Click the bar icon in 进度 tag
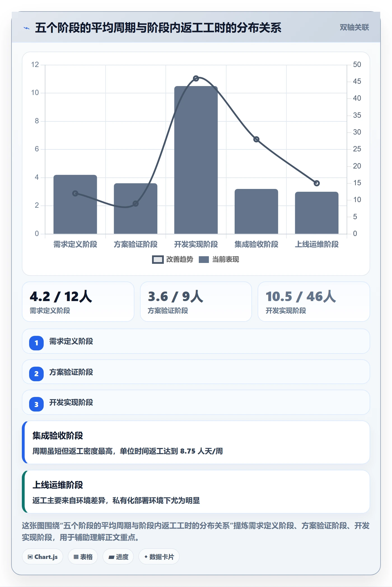This screenshot has width=392, height=587. pos(111,557)
